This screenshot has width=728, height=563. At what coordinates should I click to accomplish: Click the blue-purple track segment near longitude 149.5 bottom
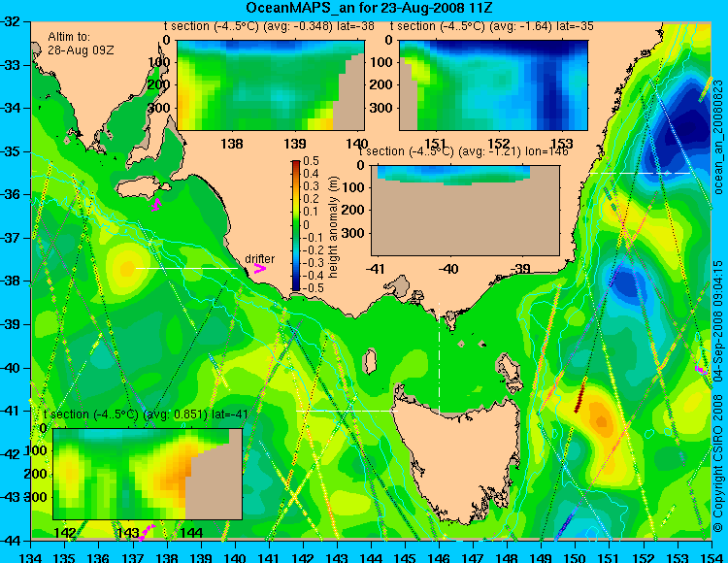point(565,524)
